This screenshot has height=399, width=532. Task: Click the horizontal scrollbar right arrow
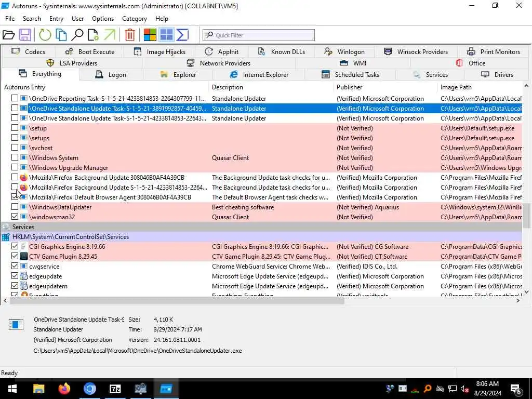518,301
